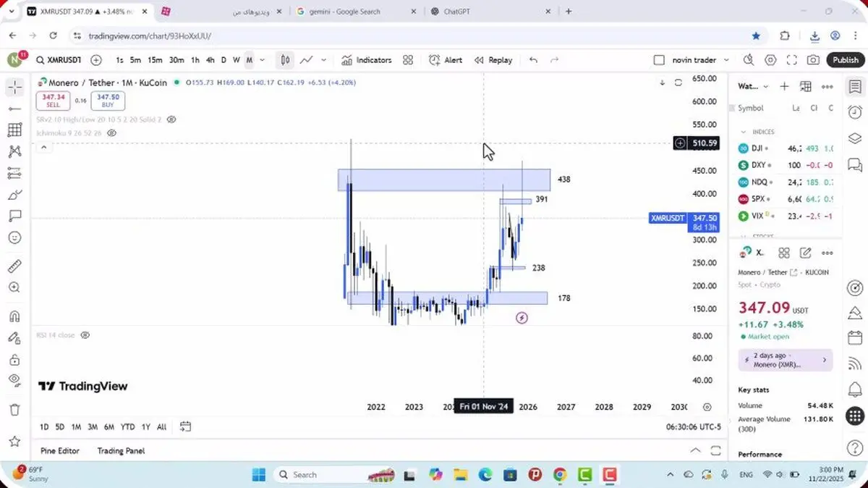Hide all drawings with eye icon
This screenshot has height=488, width=868.
pyautogui.click(x=14, y=380)
